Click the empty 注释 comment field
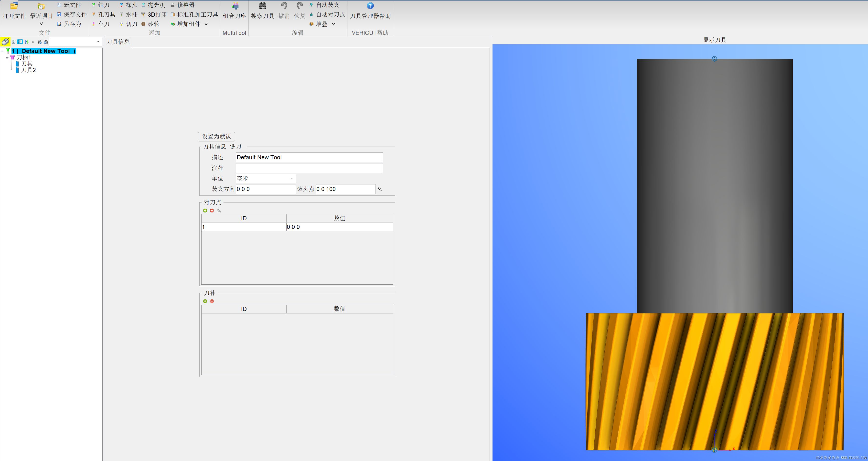This screenshot has width=868, height=461. (309, 168)
